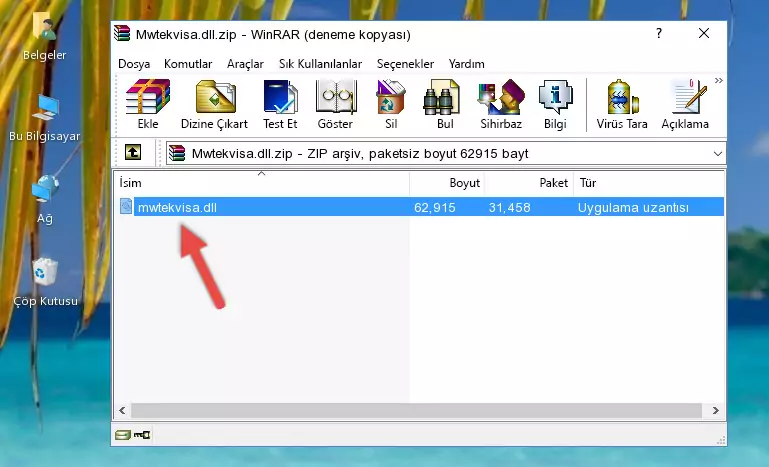Close the WinRAR window
This screenshot has height=467, width=769.
[704, 33]
